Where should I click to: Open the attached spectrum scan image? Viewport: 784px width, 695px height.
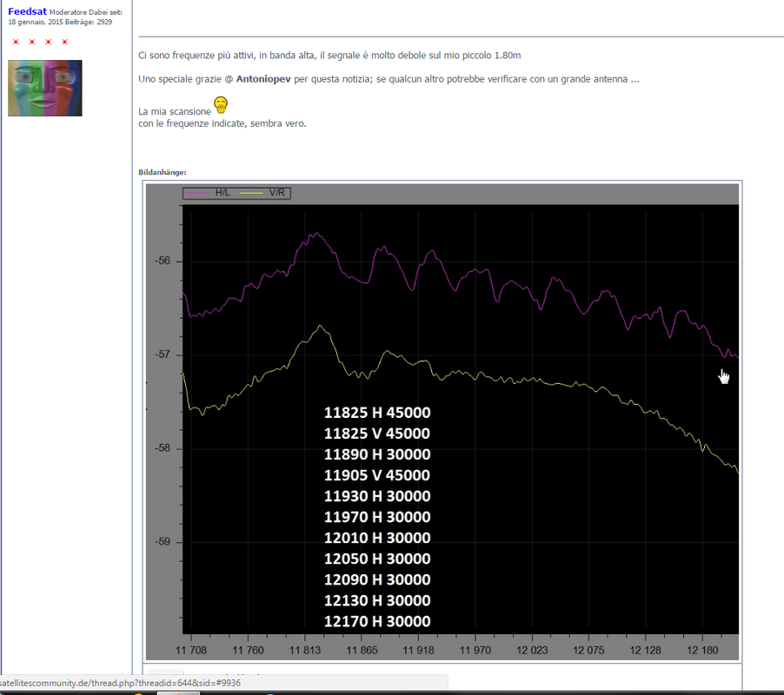(x=442, y=421)
